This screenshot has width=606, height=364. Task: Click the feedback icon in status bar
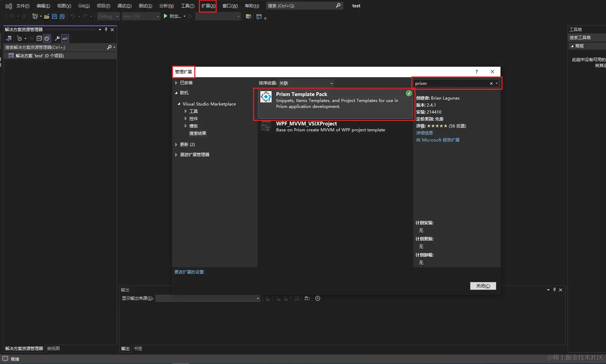[x=5, y=359]
